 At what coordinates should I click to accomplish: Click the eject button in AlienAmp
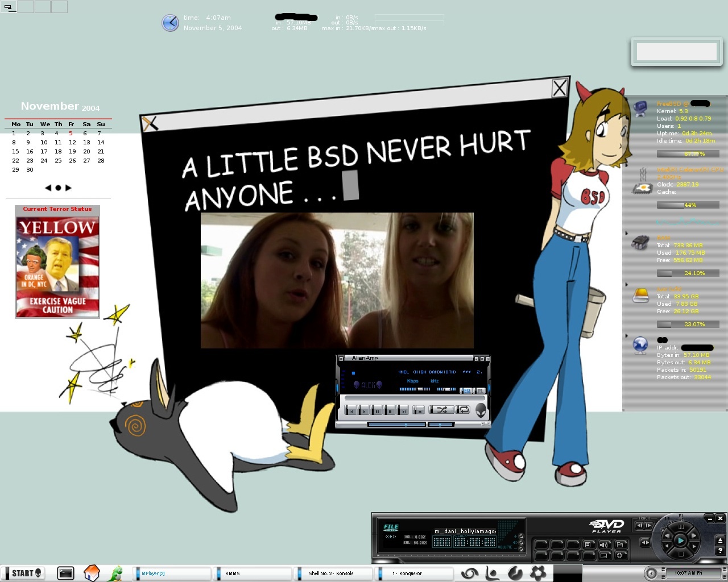[x=419, y=410]
